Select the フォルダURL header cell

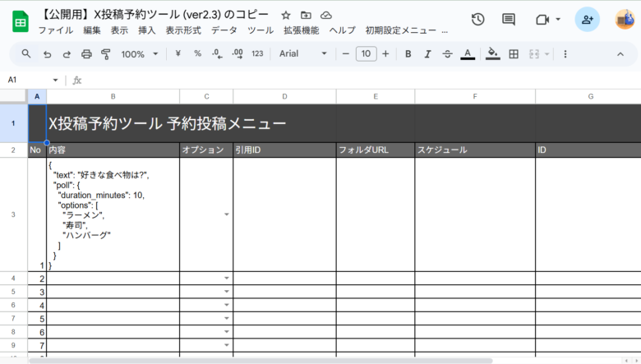(376, 150)
